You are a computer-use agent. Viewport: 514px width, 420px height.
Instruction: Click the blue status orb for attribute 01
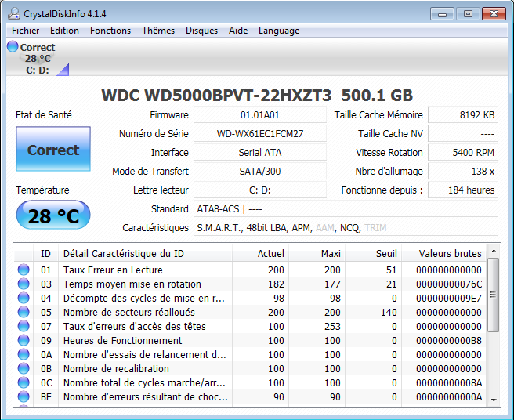[x=24, y=270]
